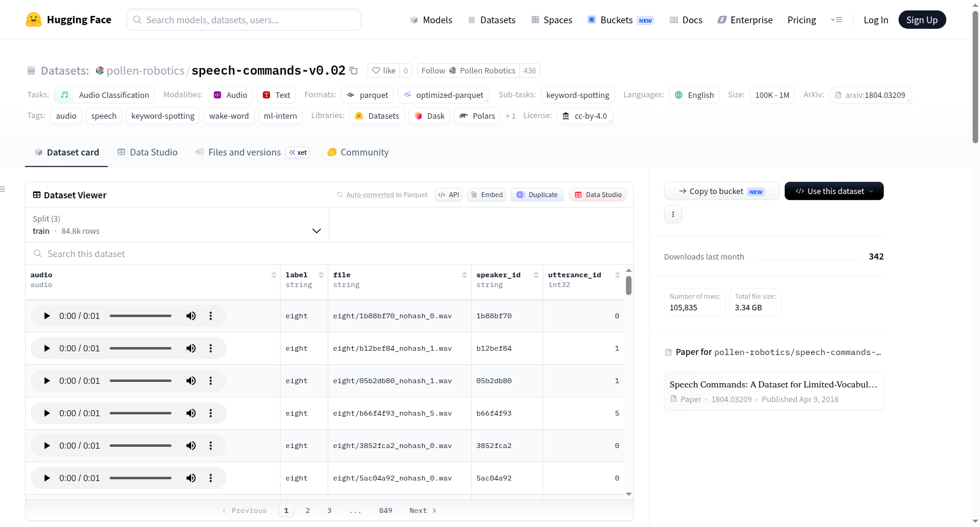Open Buckets in the top navigation

point(620,20)
